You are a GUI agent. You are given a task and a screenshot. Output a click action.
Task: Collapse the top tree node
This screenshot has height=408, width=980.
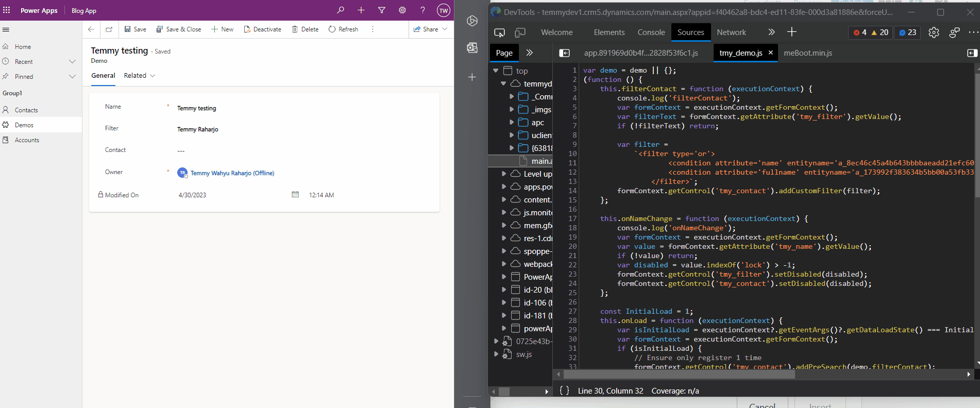(496, 71)
